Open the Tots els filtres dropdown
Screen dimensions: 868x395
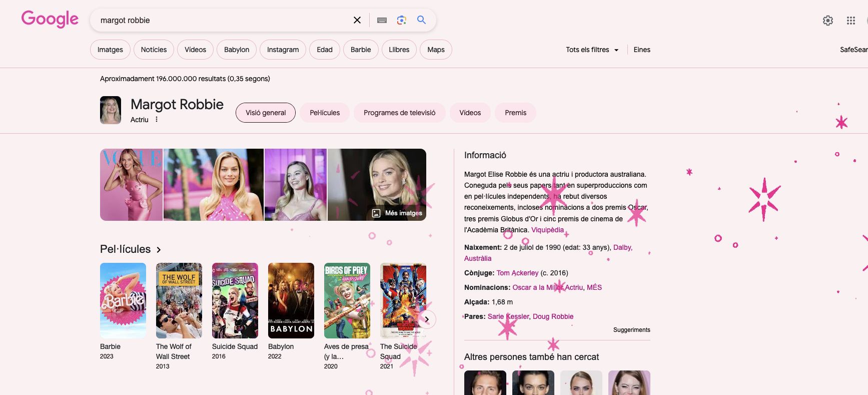(x=592, y=50)
